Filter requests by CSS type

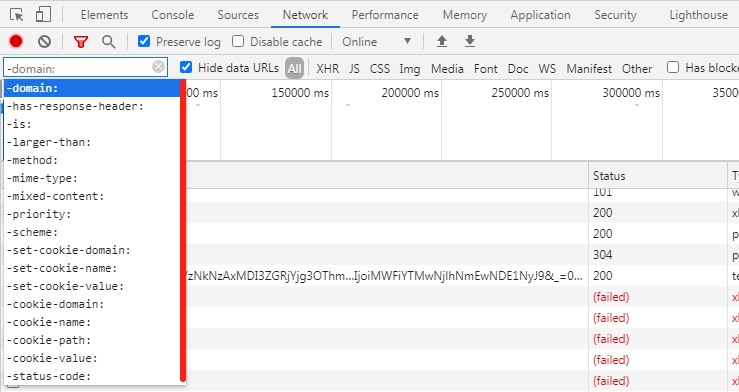tap(380, 69)
